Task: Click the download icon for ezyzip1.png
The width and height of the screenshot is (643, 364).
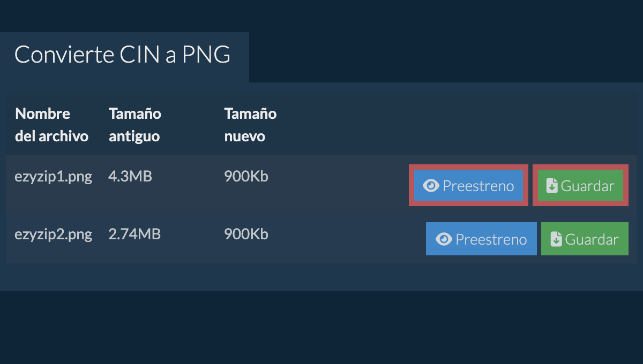Action: pyautogui.click(x=552, y=186)
